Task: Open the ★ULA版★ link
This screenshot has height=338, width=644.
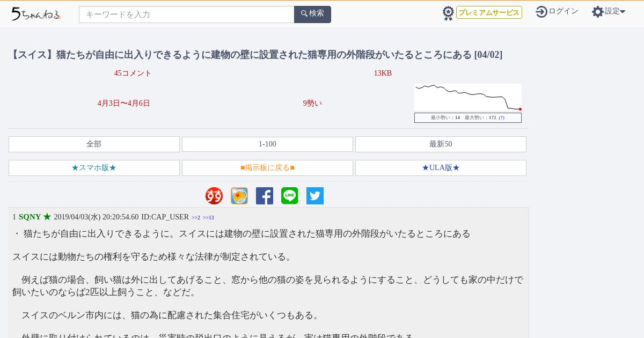Action: click(x=441, y=168)
